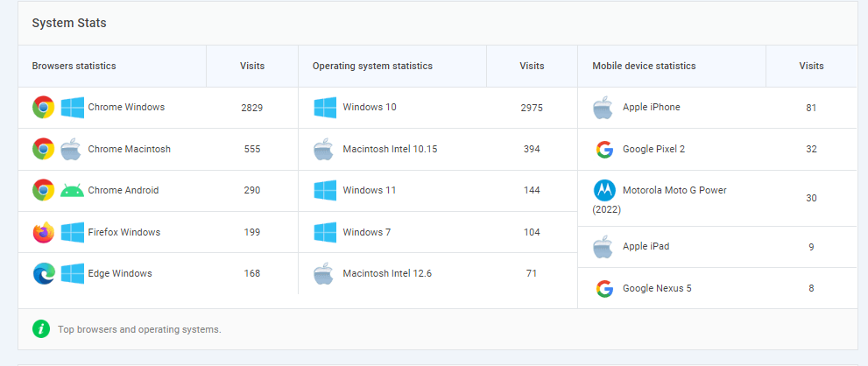Select the Chrome Macintosh label
The image size is (868, 366).
129,149
